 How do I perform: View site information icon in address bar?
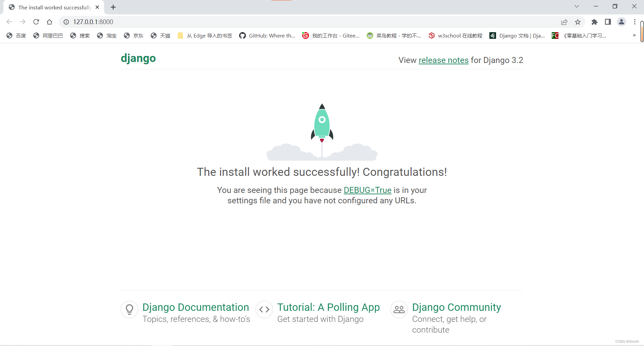pos(66,22)
